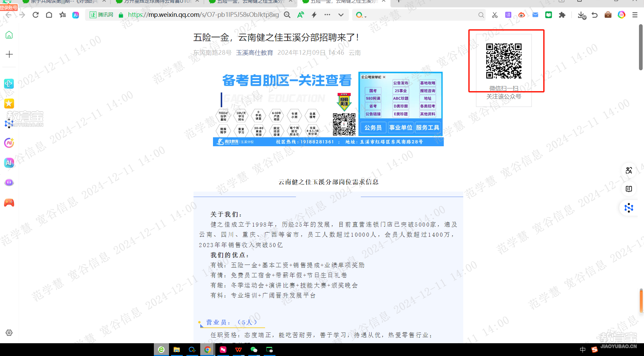Click the floating blue network nodes button
This screenshot has width=644, height=356.
[x=629, y=208]
